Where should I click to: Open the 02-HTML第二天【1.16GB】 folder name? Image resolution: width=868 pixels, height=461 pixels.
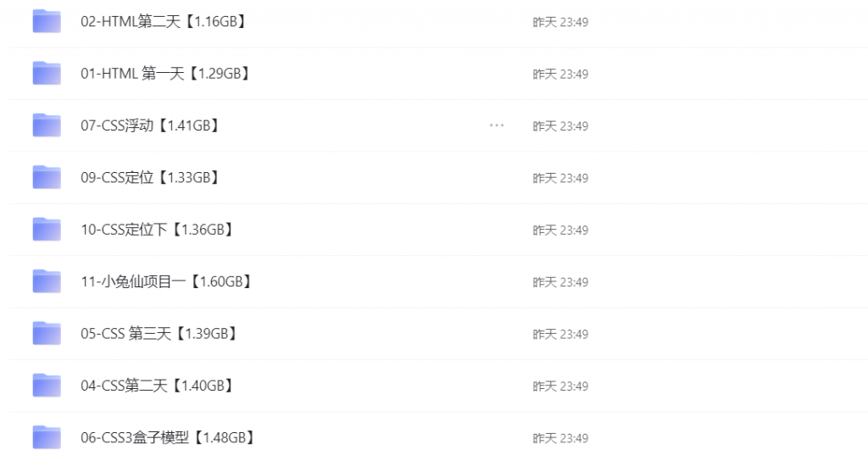pyautogui.click(x=164, y=22)
